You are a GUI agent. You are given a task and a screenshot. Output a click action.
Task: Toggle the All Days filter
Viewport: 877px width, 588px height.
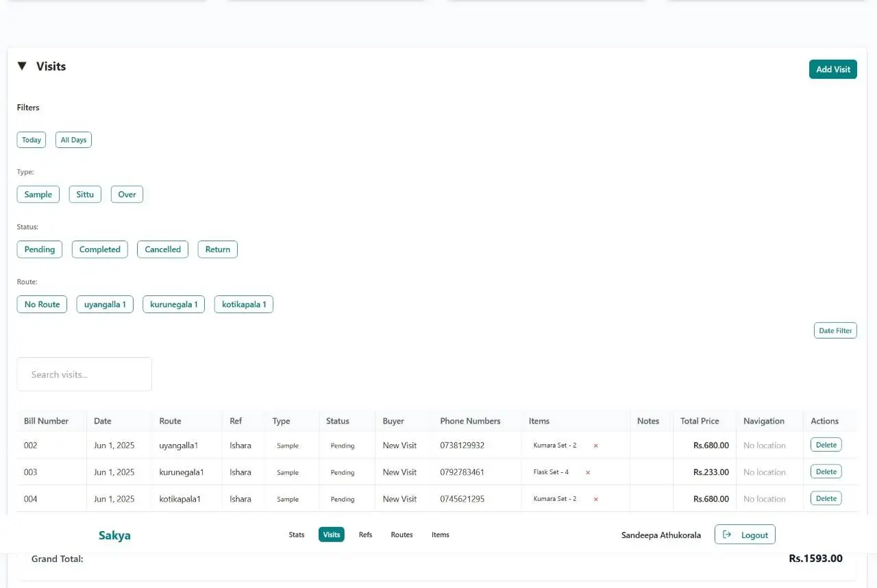73,140
